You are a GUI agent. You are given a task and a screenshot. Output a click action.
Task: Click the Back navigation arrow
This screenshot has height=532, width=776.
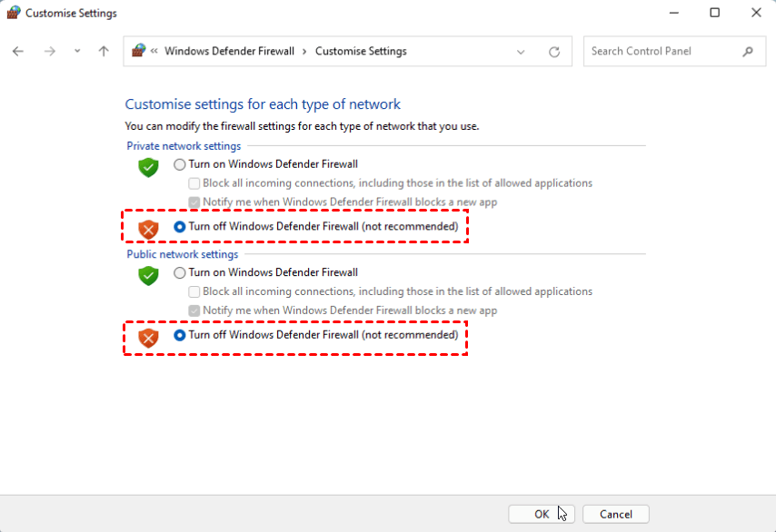18,52
